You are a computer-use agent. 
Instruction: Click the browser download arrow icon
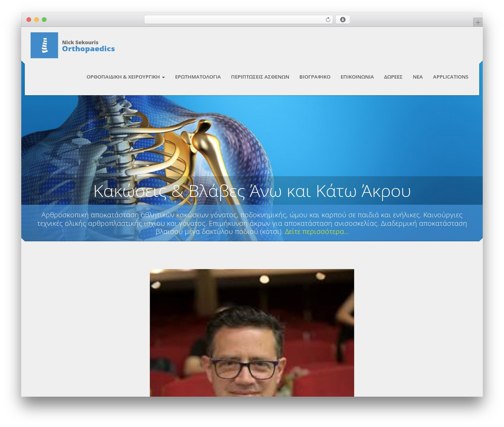(343, 20)
